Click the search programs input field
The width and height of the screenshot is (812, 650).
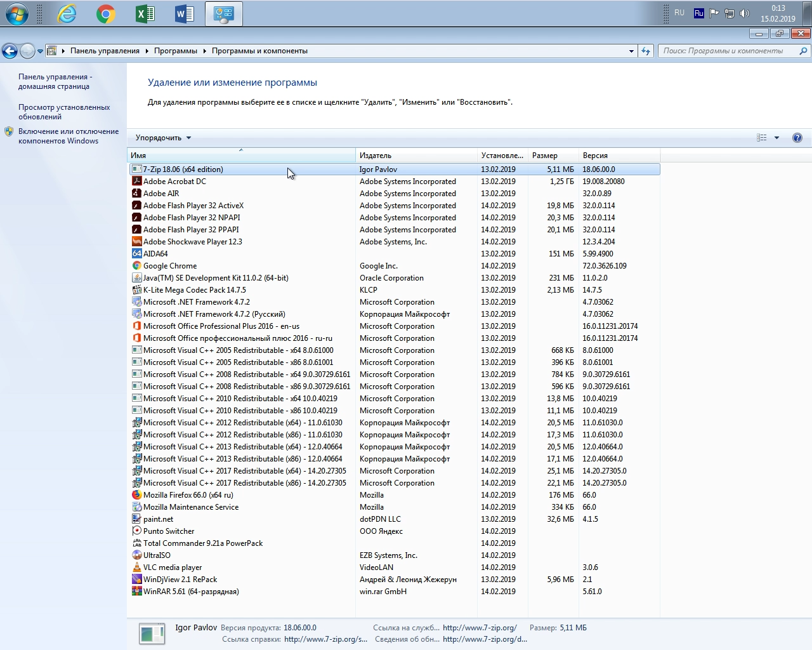tap(728, 51)
